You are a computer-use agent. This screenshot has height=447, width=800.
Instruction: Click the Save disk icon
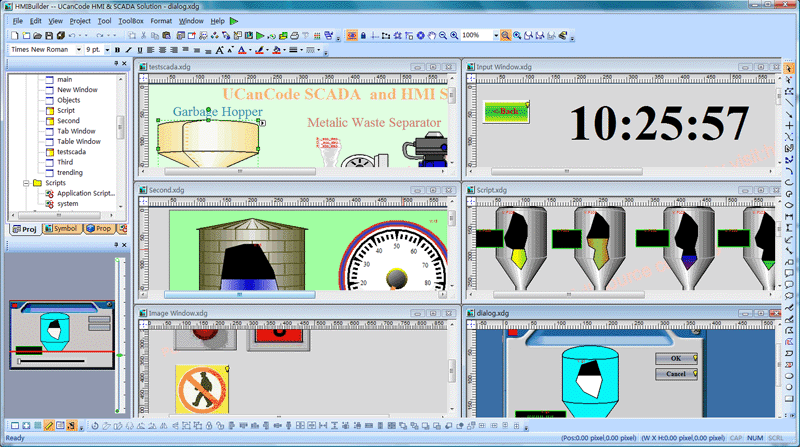point(49,35)
